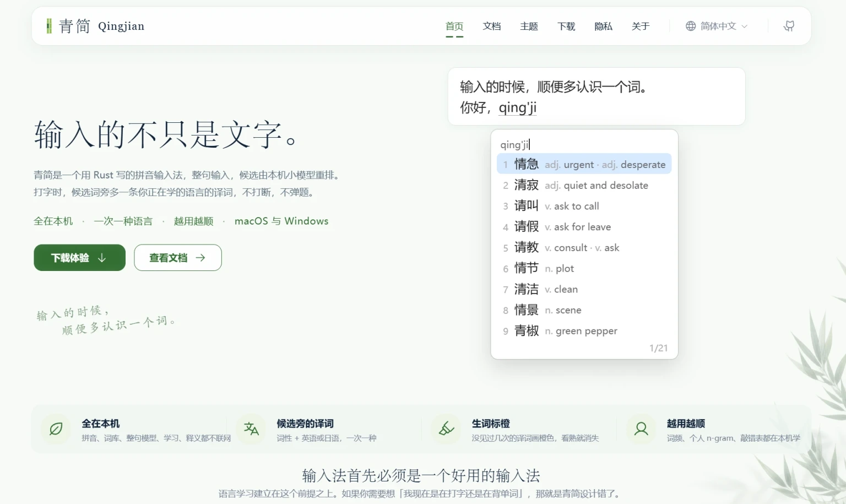This screenshot has height=504, width=846.
Task: Click the 生词标橙 feature heading
Action: [x=491, y=424]
